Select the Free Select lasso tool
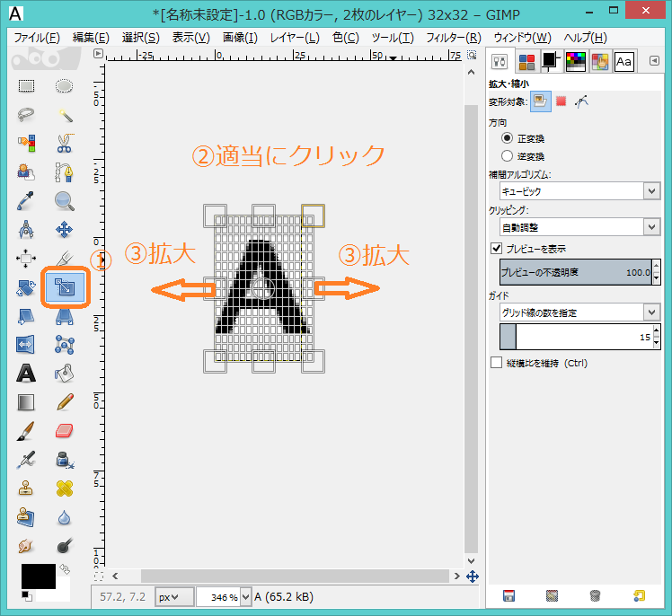This screenshot has height=616, width=672. [26, 115]
